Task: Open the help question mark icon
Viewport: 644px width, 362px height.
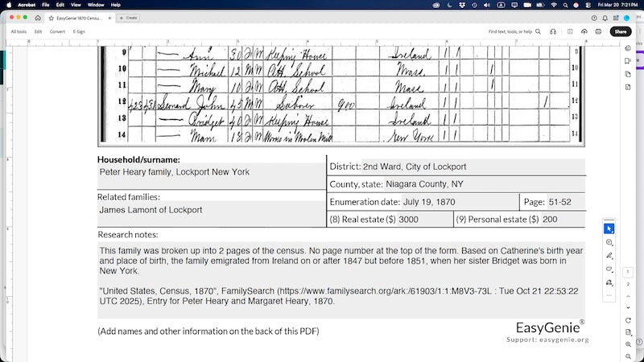Action: pyautogui.click(x=594, y=18)
